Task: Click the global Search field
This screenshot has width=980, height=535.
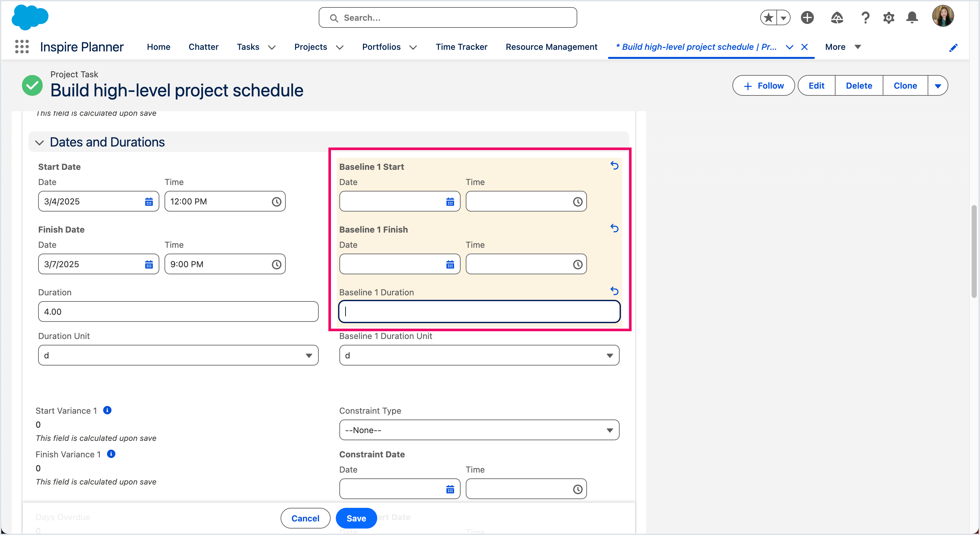Action: [x=448, y=17]
